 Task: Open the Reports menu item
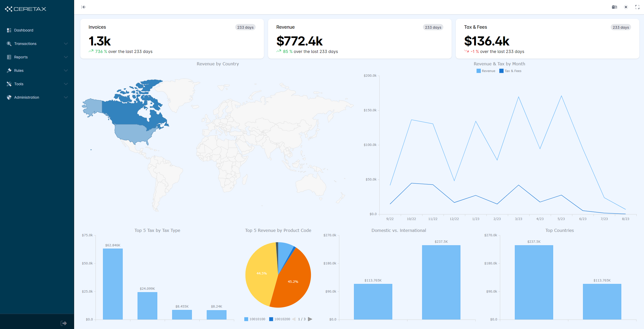coord(37,57)
